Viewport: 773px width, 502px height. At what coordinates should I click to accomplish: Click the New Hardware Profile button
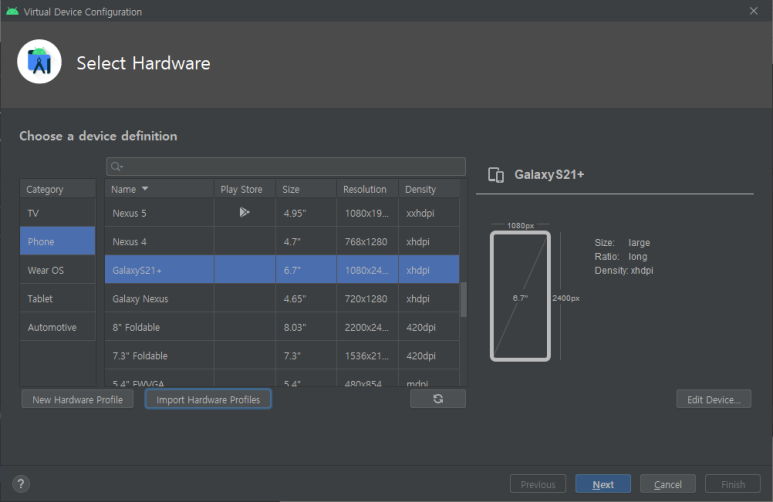[x=77, y=399]
